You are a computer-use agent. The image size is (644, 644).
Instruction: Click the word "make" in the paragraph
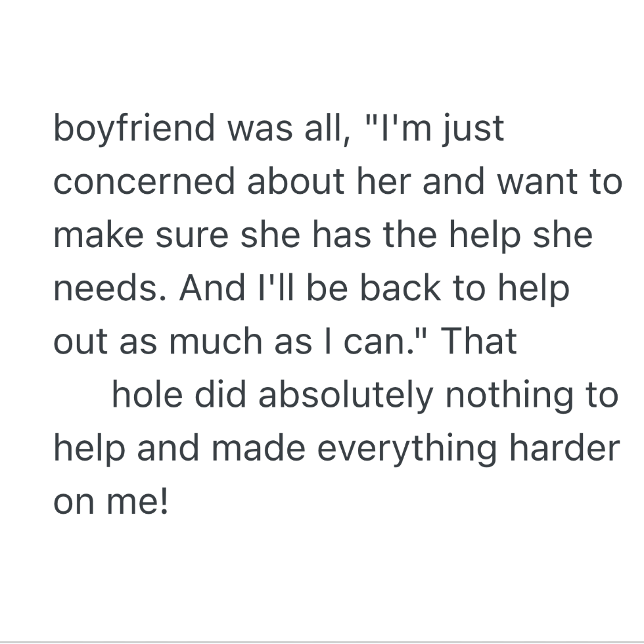tap(99, 235)
